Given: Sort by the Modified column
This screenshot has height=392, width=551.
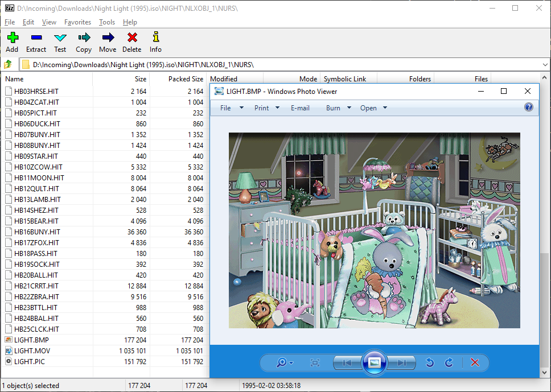Looking at the screenshot, I should click(235, 79).
